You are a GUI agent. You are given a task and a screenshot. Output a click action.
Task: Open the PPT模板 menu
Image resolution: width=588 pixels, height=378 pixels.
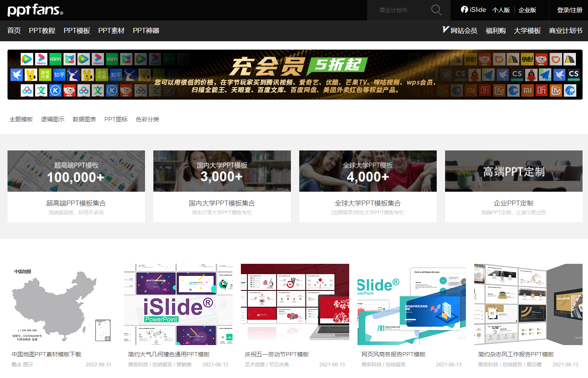(77, 30)
